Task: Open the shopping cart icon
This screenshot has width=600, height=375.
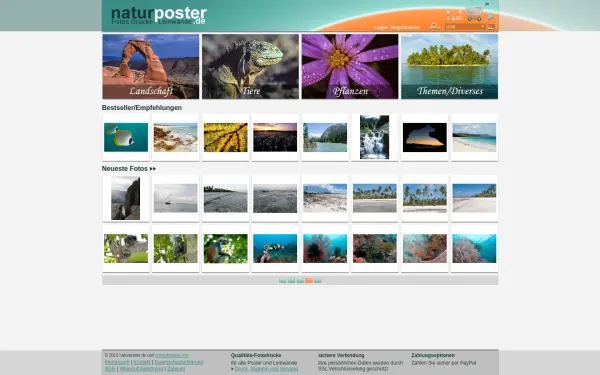Action: 476,11
